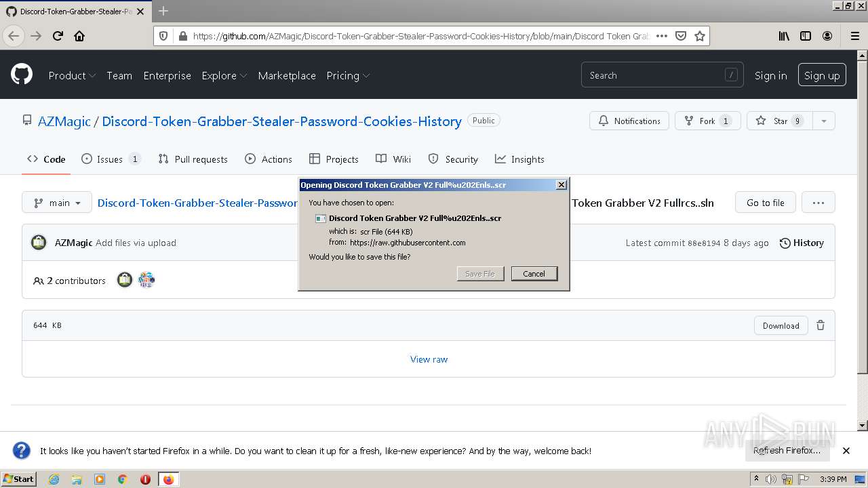
Task: Switch to the Issues tab
Action: tap(111, 159)
